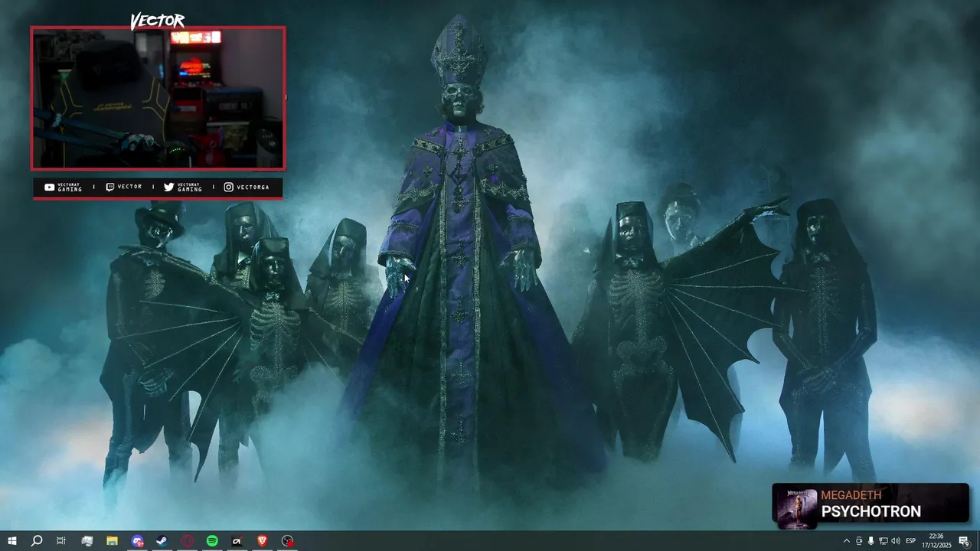Switch to Discord on the taskbar
The image size is (980, 551).
[137, 541]
